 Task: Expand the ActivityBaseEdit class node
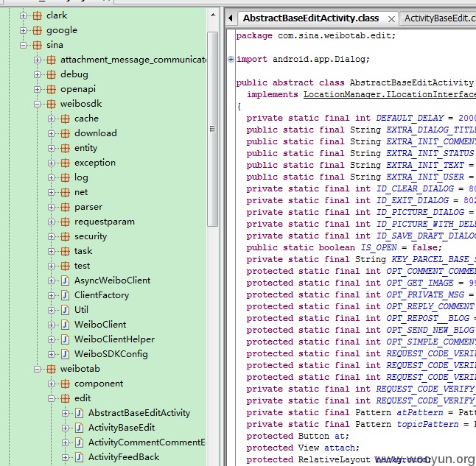pos(65,428)
